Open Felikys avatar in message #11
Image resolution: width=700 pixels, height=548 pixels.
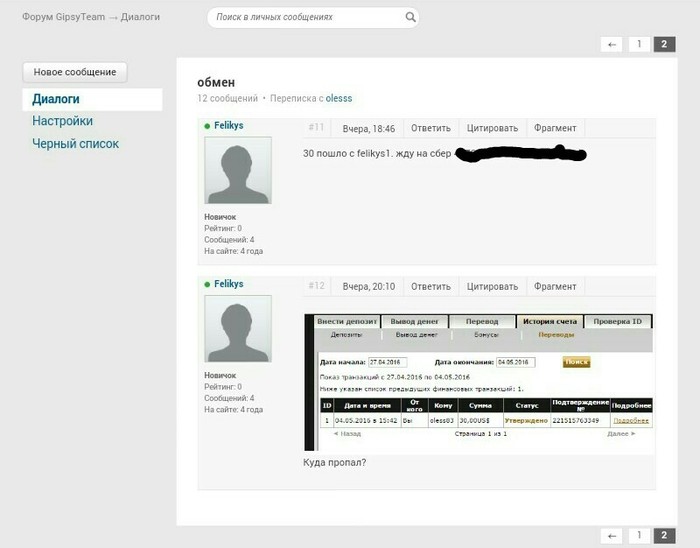[238, 170]
